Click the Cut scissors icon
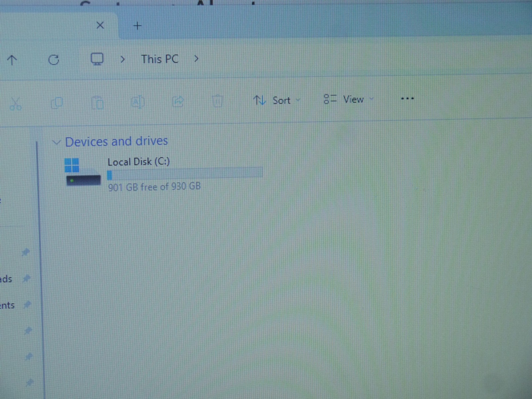Screen dimensions: 532x399 click(x=16, y=104)
